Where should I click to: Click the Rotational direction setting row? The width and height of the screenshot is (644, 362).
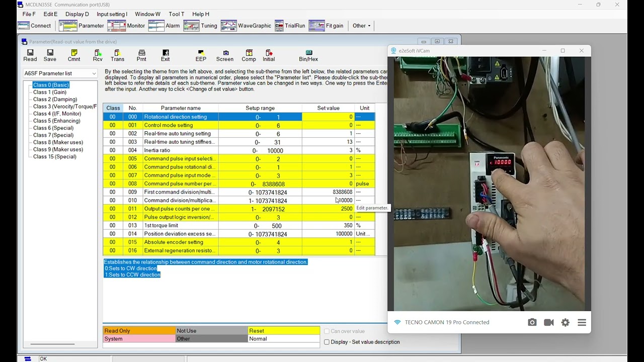coord(238,117)
